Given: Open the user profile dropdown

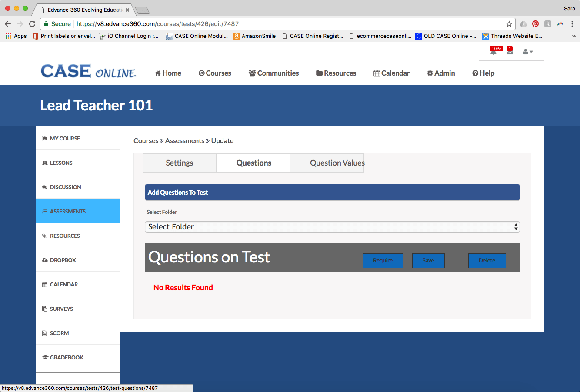Looking at the screenshot, I should point(527,52).
